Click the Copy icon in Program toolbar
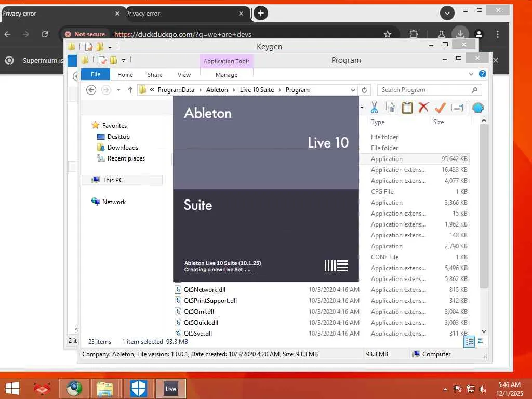 coord(391,108)
